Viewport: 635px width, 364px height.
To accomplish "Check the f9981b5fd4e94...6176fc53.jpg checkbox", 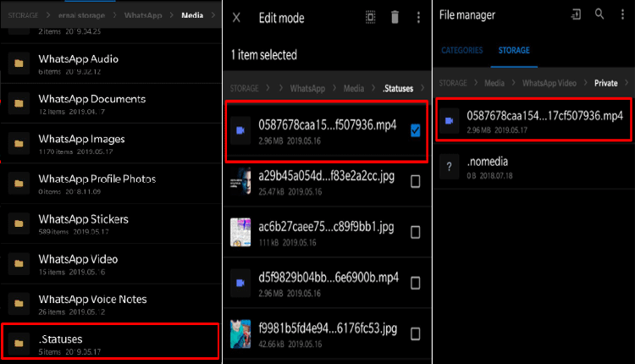I will (415, 334).
